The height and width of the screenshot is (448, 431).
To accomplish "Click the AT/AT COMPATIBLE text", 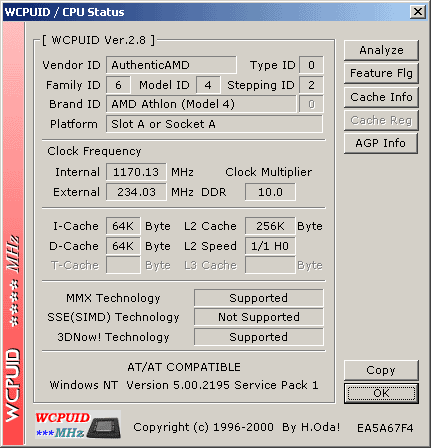I will tap(184, 367).
